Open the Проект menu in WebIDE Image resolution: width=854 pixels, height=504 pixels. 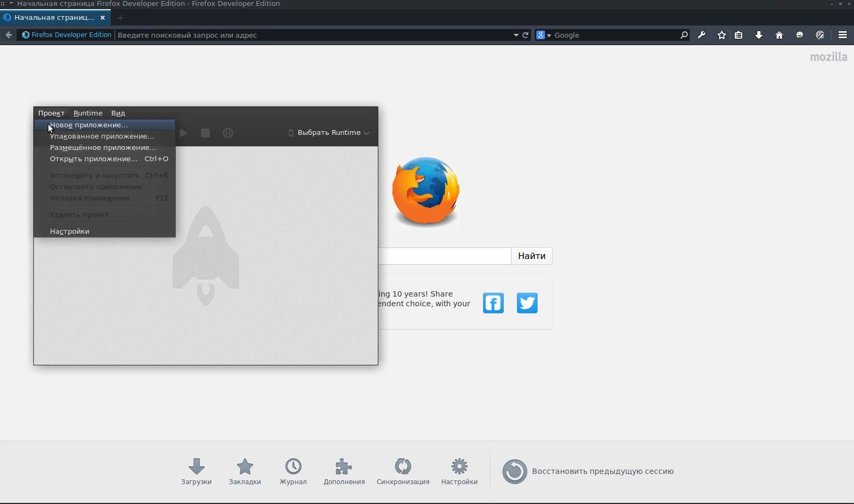[51, 113]
